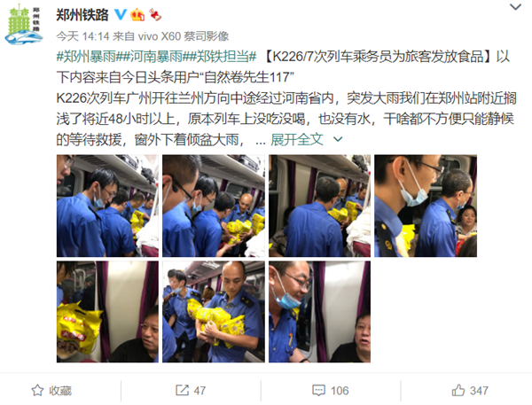Click the blue verified V badge
The image size is (532, 405).
pos(120,14)
